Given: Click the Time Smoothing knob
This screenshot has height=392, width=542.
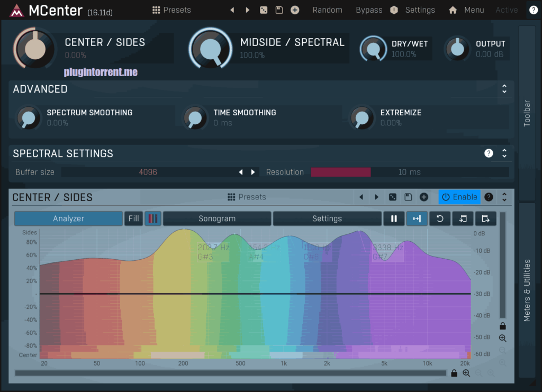Looking at the screenshot, I should pos(195,118).
